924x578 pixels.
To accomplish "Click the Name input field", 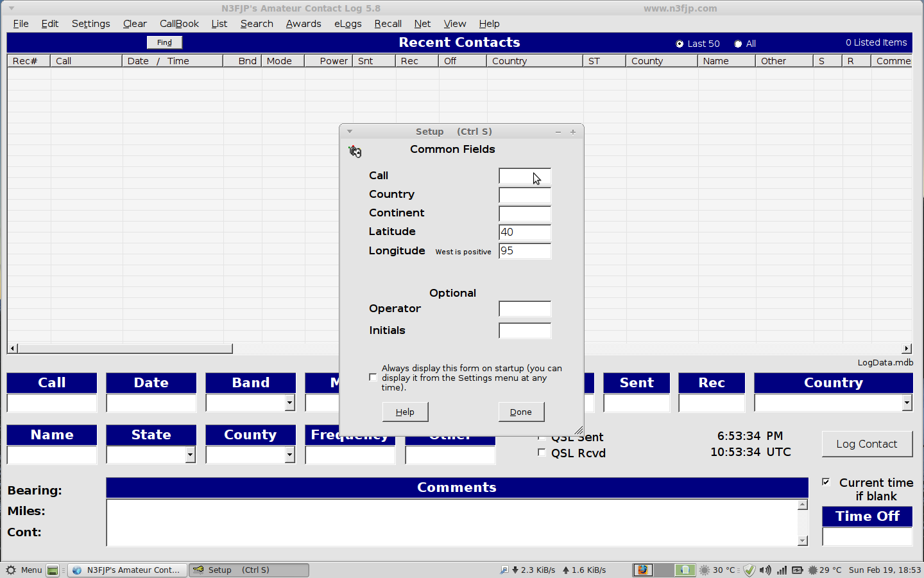I will click(x=52, y=455).
